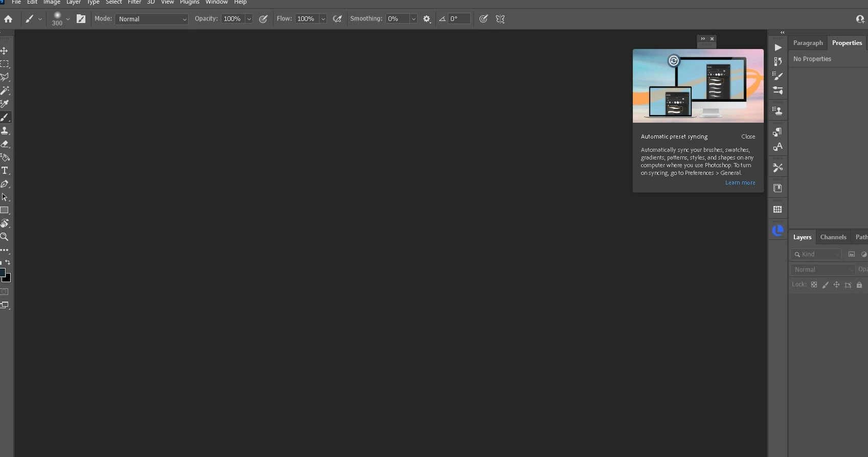This screenshot has width=868, height=457.
Task: Select the Clone Stamp tool
Action: 4,130
